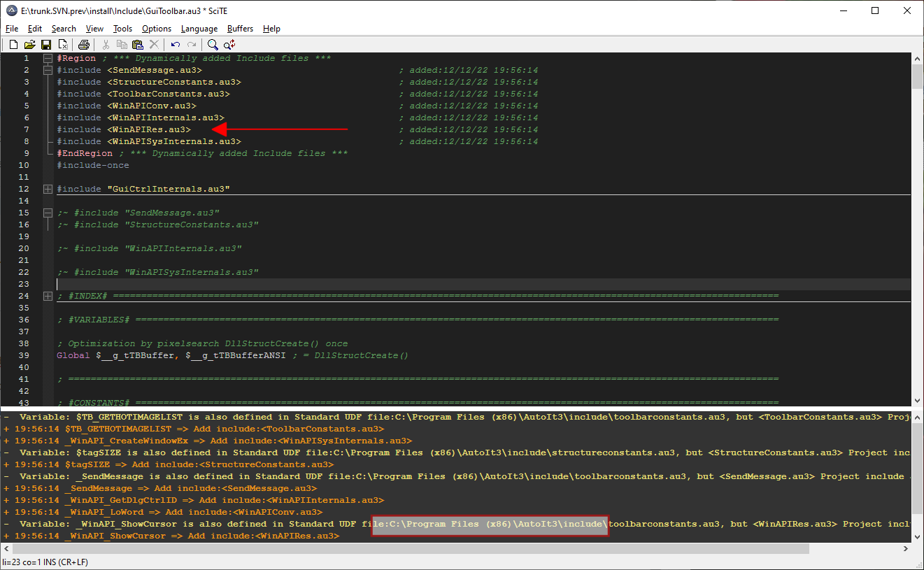Open the Language menu
This screenshot has height=570, width=924.
199,29
